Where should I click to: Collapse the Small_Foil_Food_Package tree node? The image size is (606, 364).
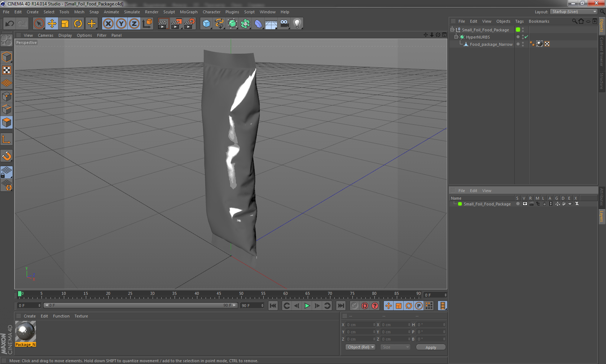point(452,30)
